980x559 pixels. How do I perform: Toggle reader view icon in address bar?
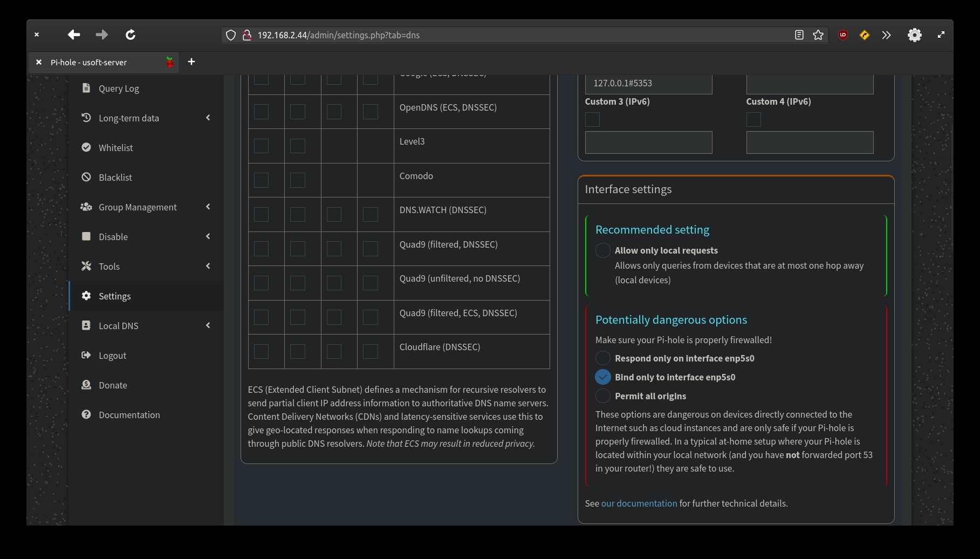point(799,35)
